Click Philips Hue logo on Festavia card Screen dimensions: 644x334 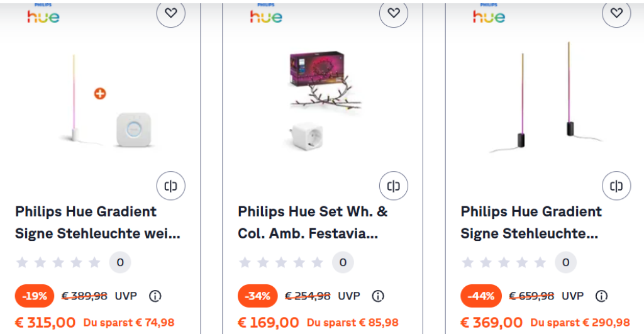pyautogui.click(x=267, y=14)
